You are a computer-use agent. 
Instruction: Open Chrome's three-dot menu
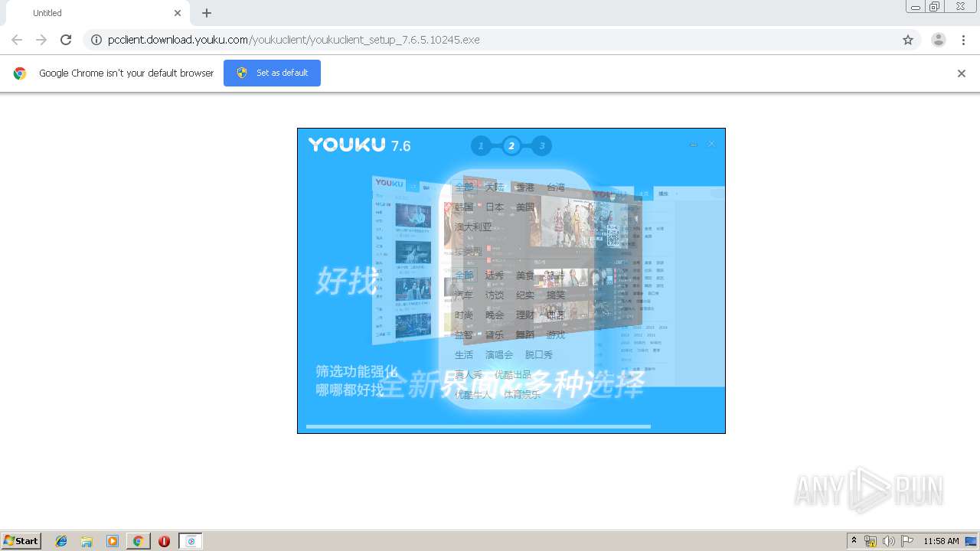[963, 40]
